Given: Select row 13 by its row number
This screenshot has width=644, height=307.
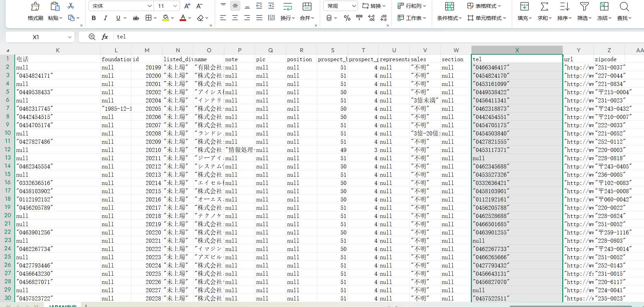Looking at the screenshot, I should 8,158.
